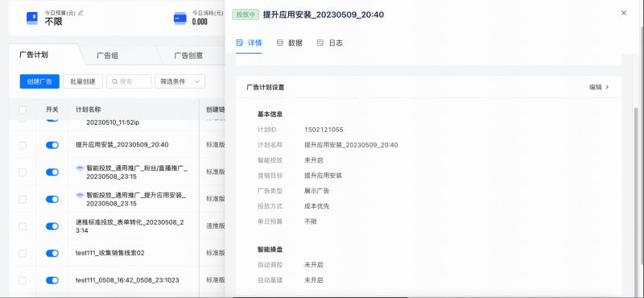Screen dimensions: 644x298
Task: Toggle switch for 粉丝/直播推广 plan
Action: 52,172
